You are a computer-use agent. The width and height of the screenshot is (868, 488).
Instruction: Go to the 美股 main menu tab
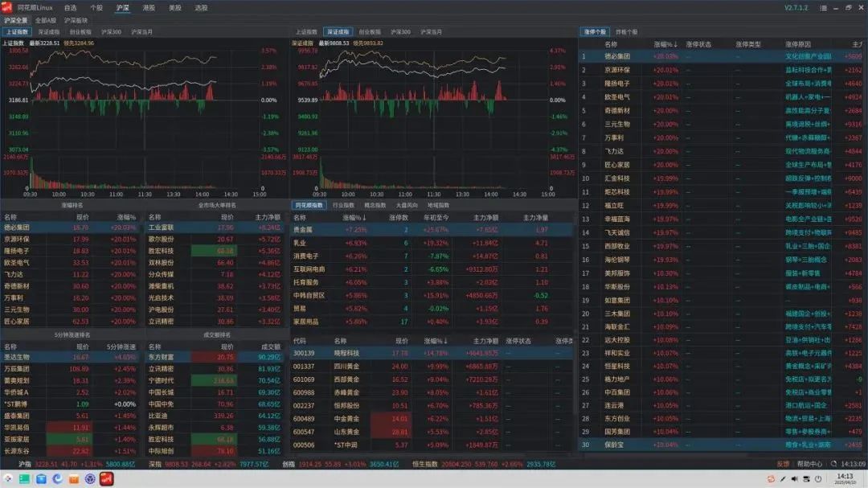click(175, 8)
